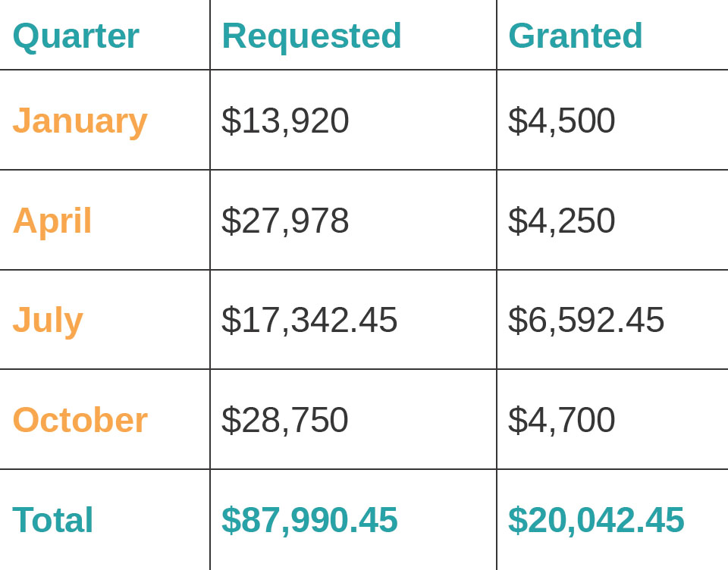Click the Quarter column header
Image resolution: width=728 pixels, height=570 pixels.
point(76,36)
